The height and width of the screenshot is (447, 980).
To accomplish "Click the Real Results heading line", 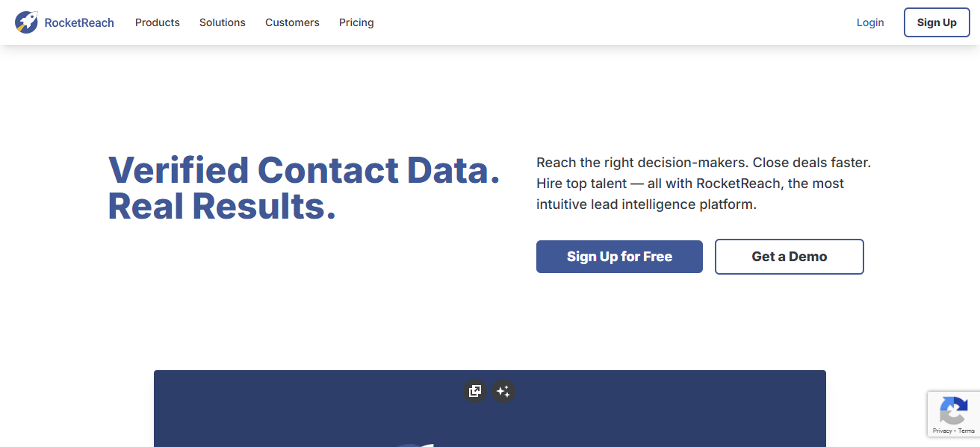I will point(222,206).
